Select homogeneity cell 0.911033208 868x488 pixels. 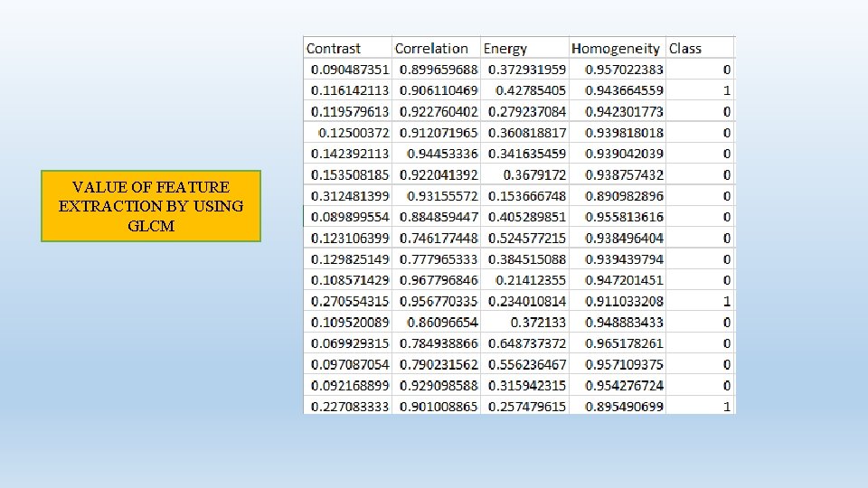click(618, 301)
